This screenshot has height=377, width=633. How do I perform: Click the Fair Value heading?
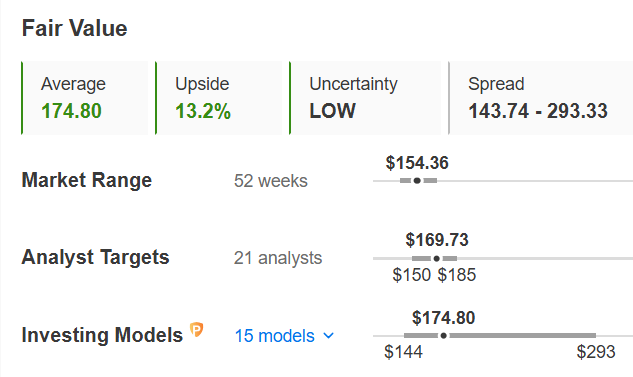pos(75,28)
